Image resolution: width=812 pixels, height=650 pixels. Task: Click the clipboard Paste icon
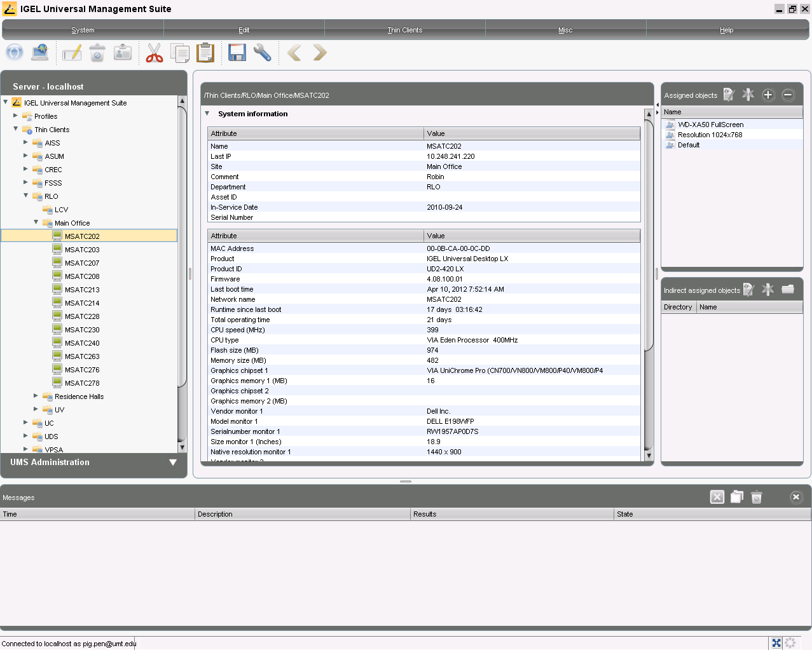click(205, 53)
